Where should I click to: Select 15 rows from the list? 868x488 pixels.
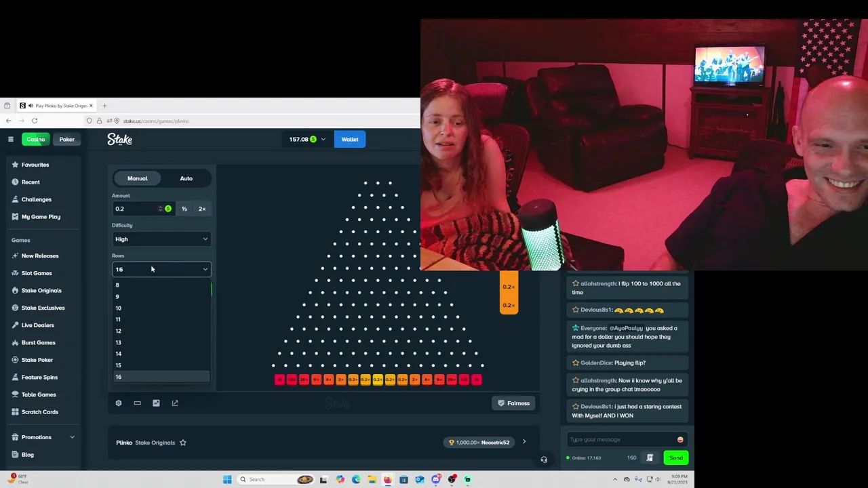161,365
